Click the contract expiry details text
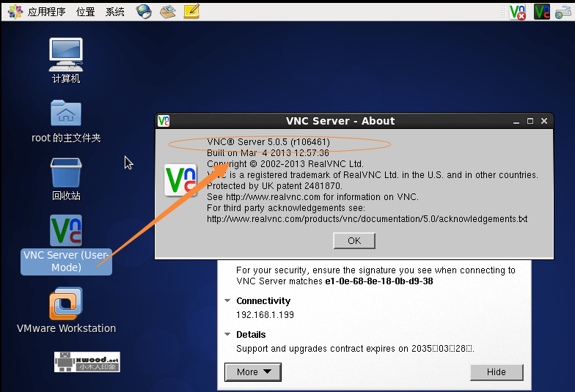This screenshot has width=575, height=392. pyautogui.click(x=355, y=349)
